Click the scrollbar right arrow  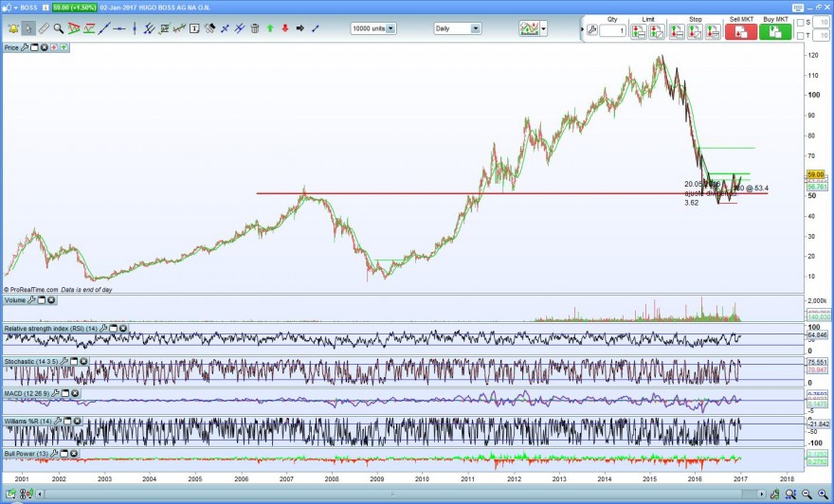pyautogui.click(x=762, y=494)
